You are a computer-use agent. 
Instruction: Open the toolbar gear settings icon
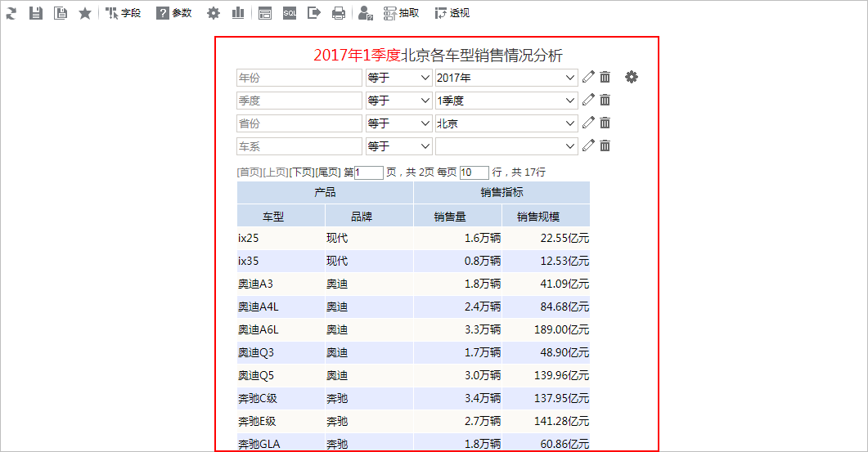pyautogui.click(x=214, y=13)
